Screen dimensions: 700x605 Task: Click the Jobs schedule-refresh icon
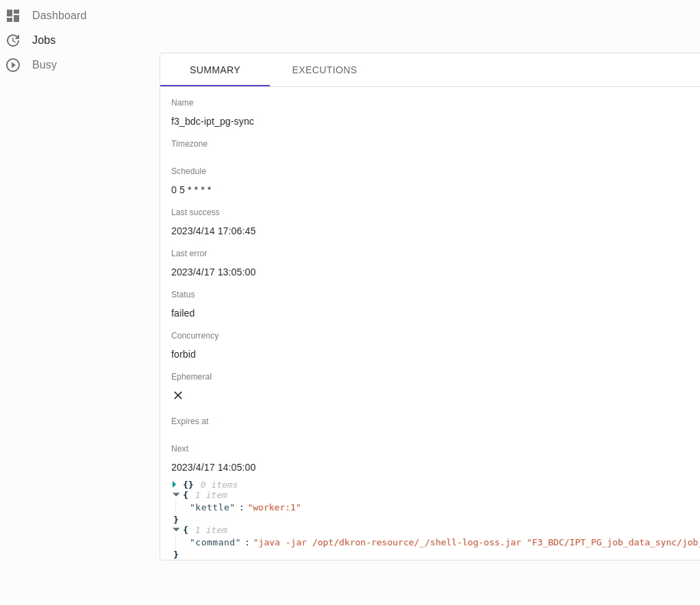click(12, 40)
